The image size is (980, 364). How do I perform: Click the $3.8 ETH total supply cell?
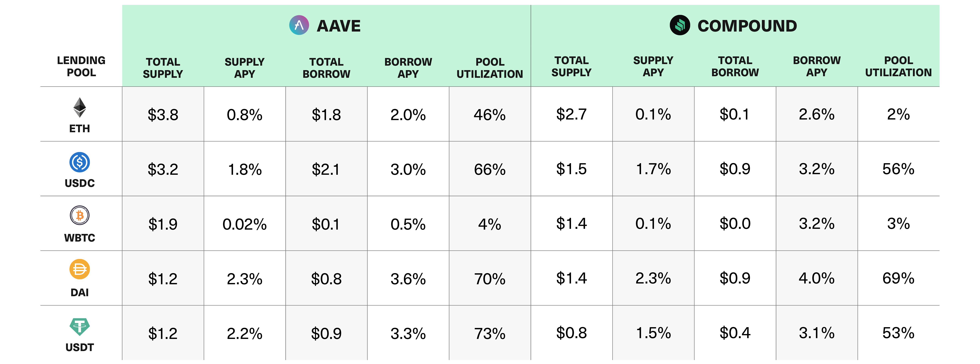(163, 114)
